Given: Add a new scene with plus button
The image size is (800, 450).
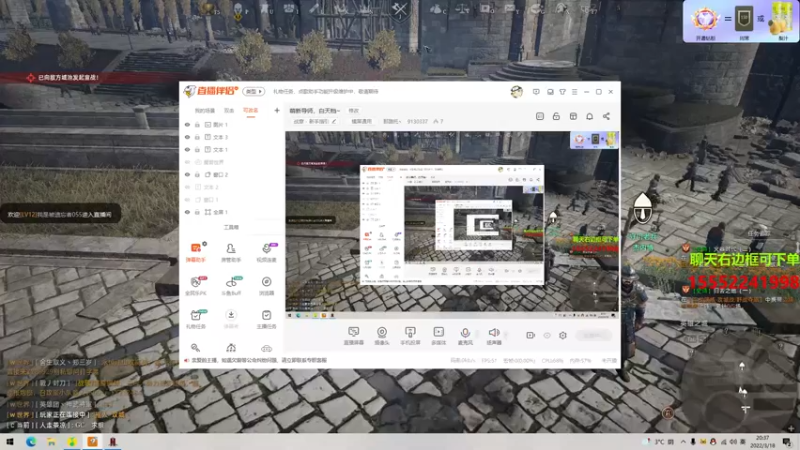Looking at the screenshot, I should coord(277,110).
